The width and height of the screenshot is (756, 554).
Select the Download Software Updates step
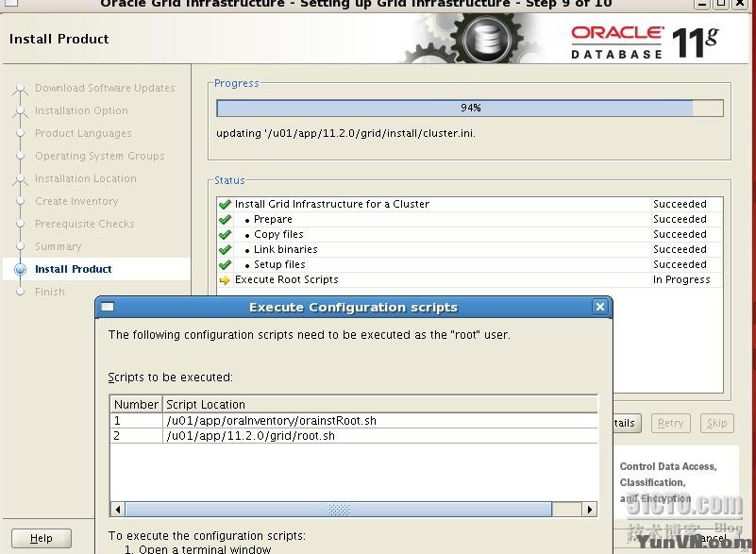(105, 88)
